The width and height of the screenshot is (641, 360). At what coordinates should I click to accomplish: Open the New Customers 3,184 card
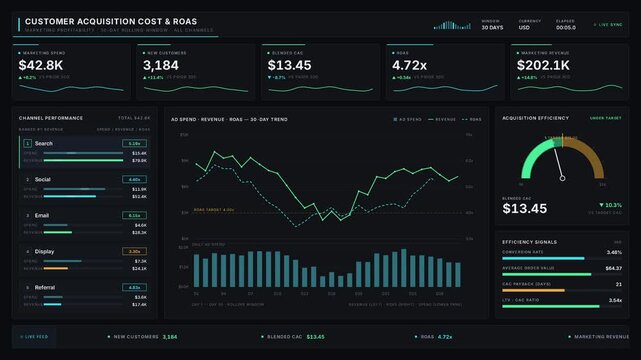point(195,72)
